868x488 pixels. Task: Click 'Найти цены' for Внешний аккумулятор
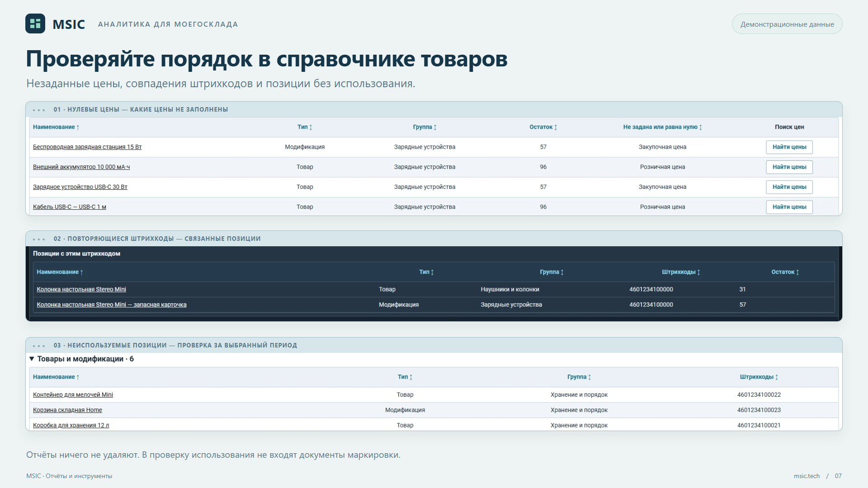(x=789, y=167)
